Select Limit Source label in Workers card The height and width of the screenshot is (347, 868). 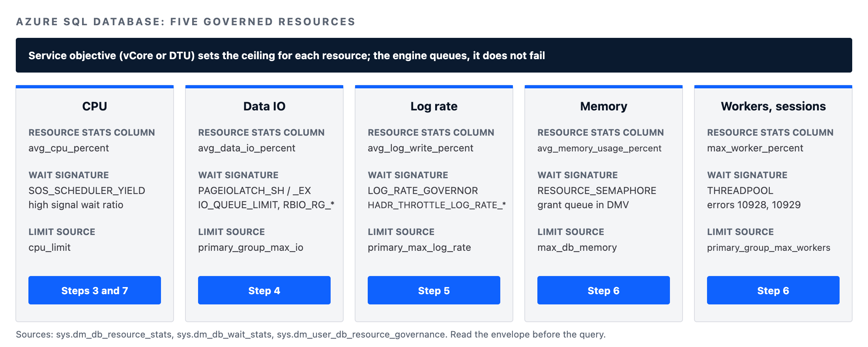pyautogui.click(x=741, y=232)
